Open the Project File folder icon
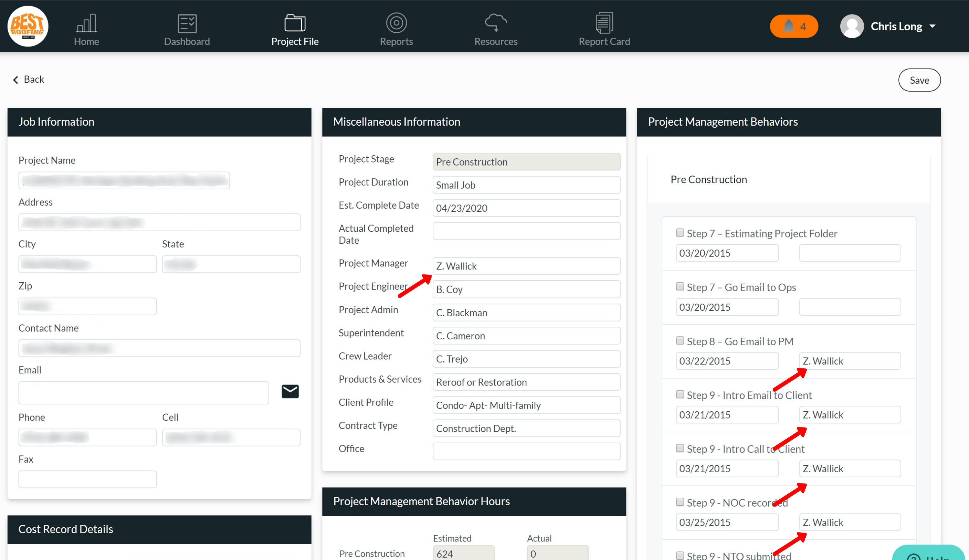969x560 pixels. click(295, 23)
